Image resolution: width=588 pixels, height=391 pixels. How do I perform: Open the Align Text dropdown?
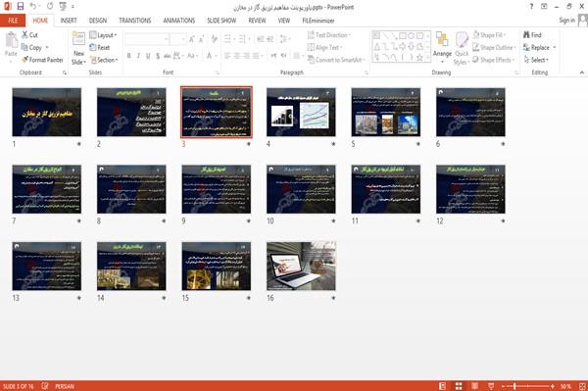pyautogui.click(x=324, y=47)
